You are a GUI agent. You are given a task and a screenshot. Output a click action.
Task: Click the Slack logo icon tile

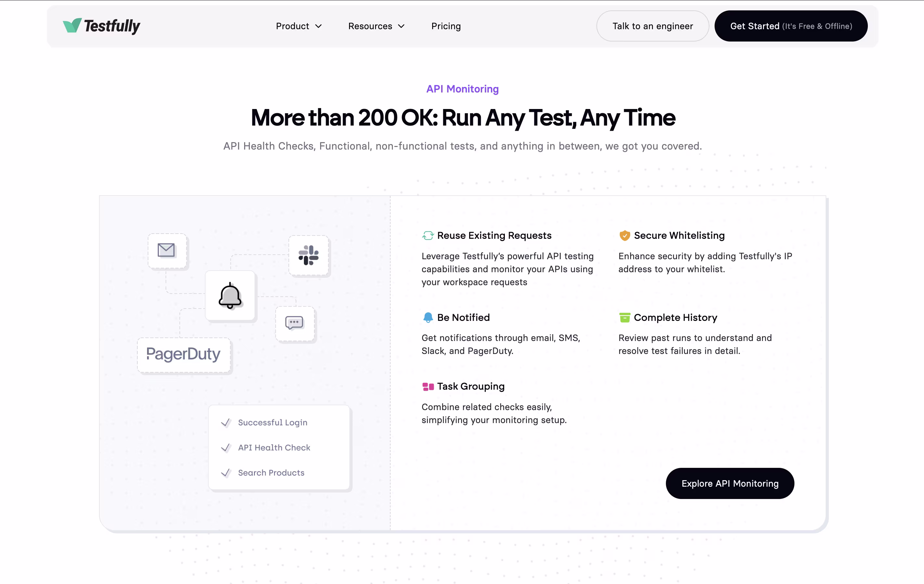tap(308, 255)
